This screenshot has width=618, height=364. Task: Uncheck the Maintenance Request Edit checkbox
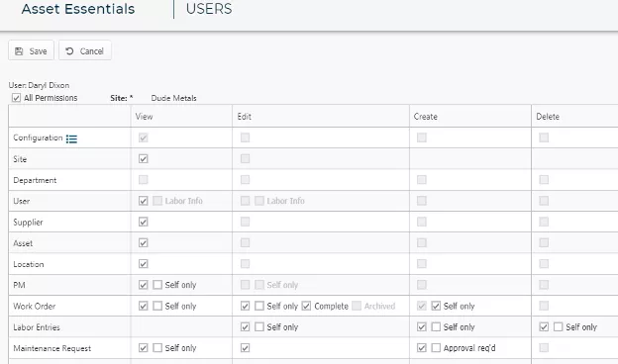(x=246, y=348)
